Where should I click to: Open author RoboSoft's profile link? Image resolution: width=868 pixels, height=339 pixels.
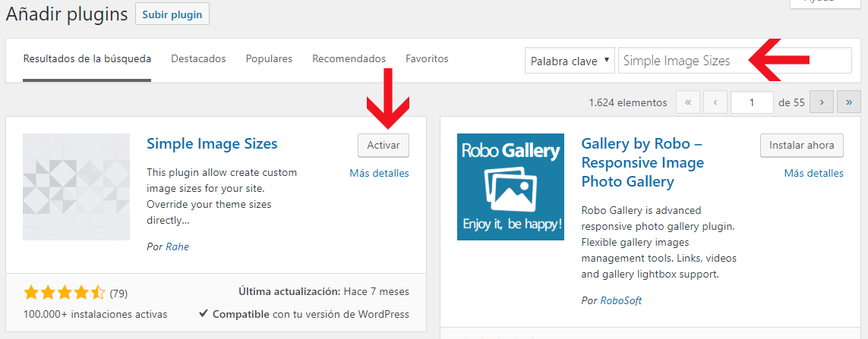point(621,301)
